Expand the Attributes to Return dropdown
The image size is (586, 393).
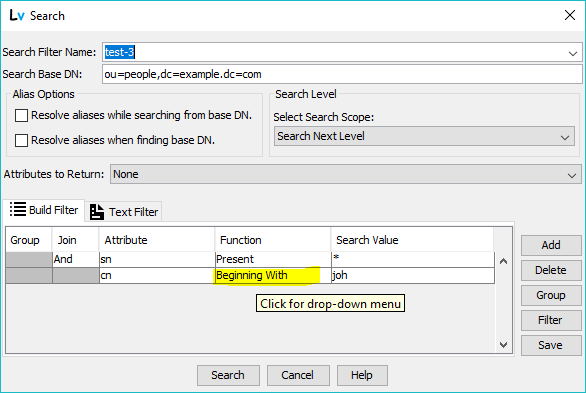pos(345,174)
